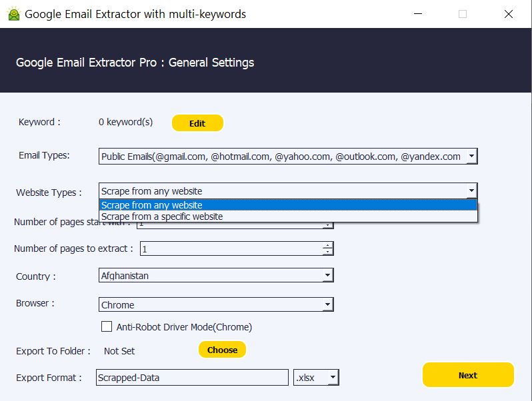This screenshot has height=401, width=532.
Task: Select 'Scrape from any website' list option
Action: coord(288,205)
